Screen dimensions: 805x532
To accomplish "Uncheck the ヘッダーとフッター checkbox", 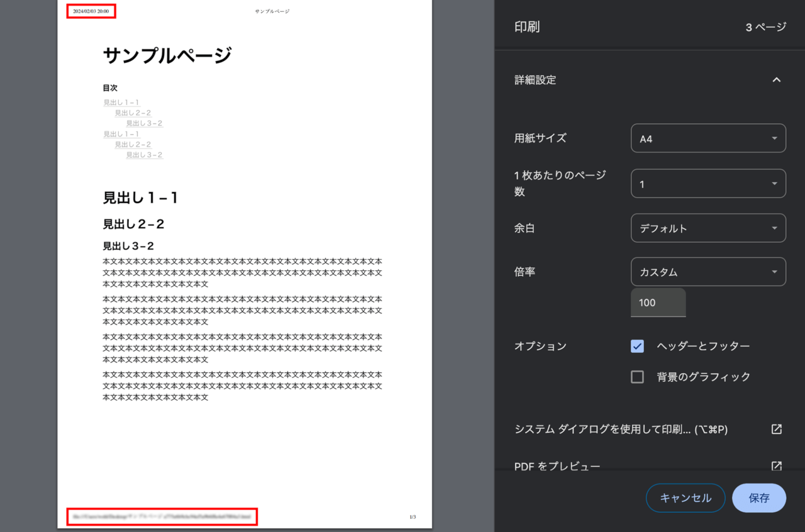I will [637, 346].
